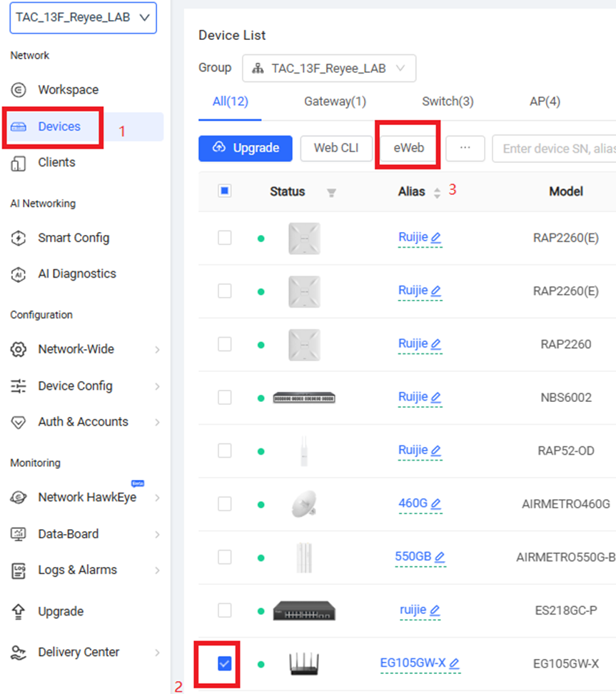616x694 pixels.
Task: Expand the Data-Board chevron
Action: [x=157, y=535]
